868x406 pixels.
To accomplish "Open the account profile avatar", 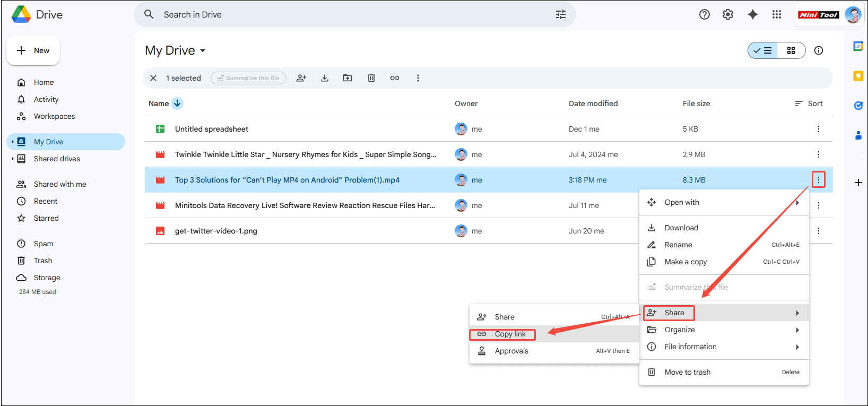I will tap(853, 14).
